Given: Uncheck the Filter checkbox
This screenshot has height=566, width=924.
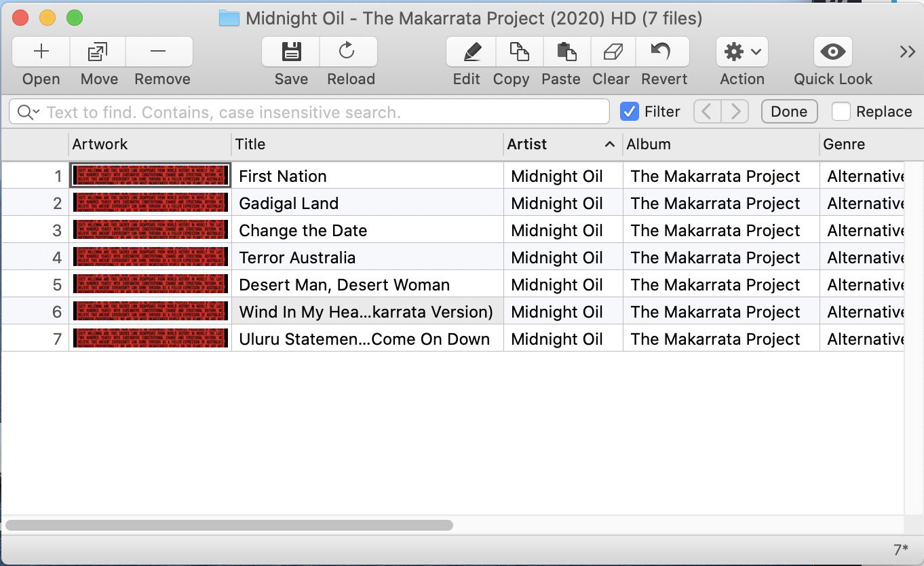Looking at the screenshot, I should (x=630, y=111).
